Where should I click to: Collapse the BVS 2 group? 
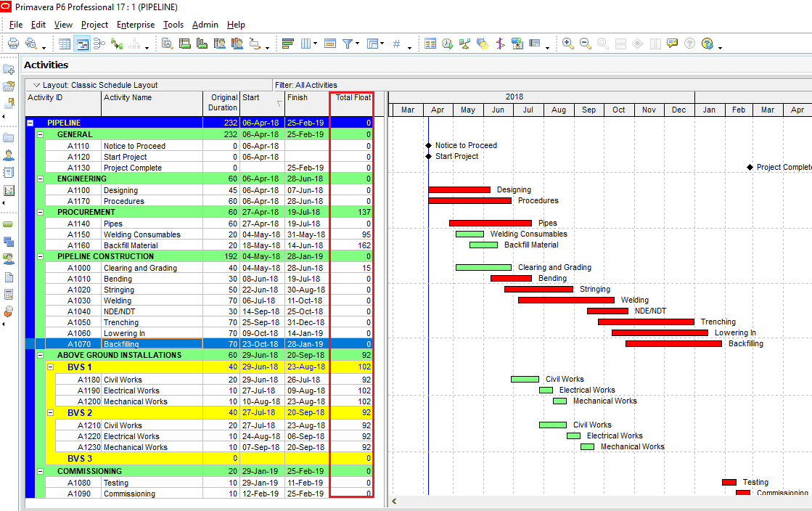(x=51, y=412)
